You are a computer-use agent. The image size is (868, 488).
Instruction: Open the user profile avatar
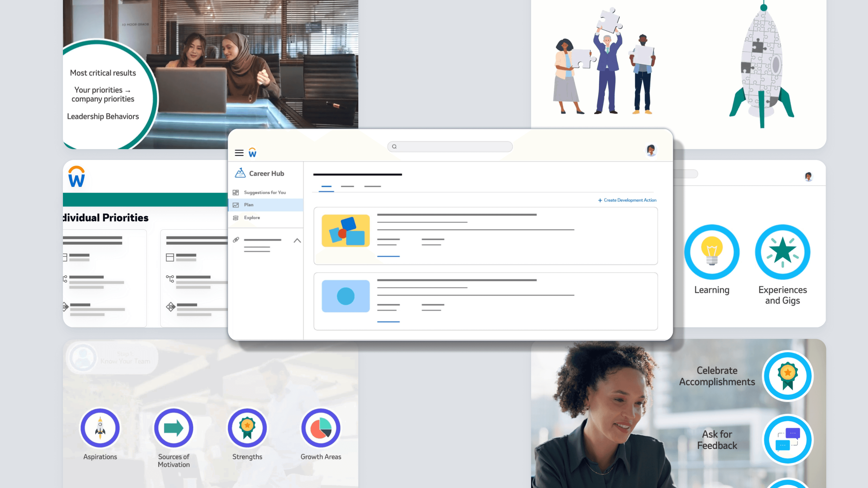(651, 150)
